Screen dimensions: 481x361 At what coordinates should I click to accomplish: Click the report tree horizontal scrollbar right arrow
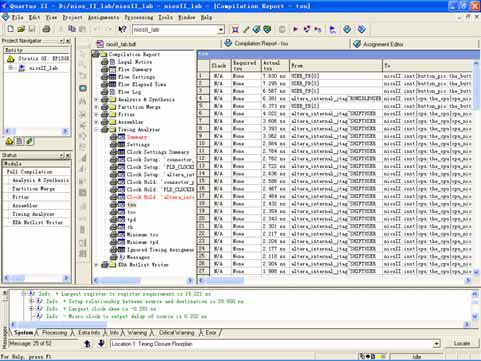coord(190,280)
